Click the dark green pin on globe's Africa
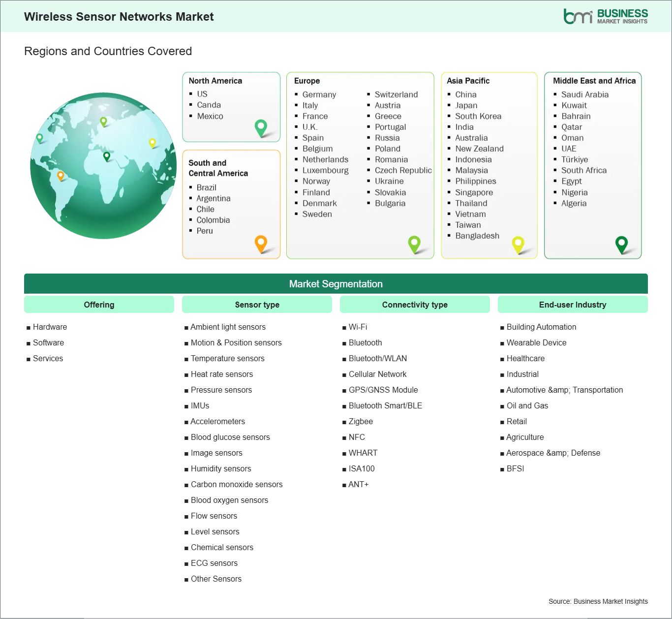The width and height of the screenshot is (672, 619). 107,156
